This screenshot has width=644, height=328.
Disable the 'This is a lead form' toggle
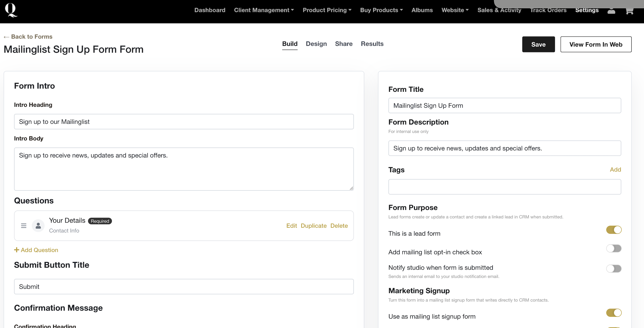pyautogui.click(x=614, y=230)
